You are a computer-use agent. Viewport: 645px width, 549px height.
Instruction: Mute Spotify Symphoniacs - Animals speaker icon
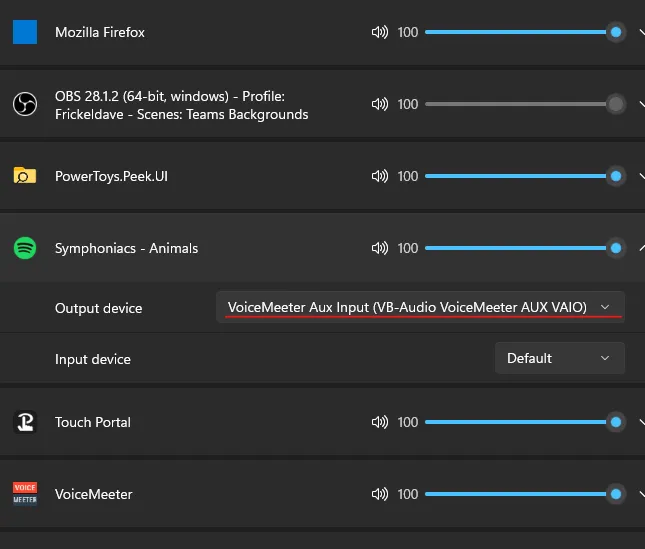379,248
